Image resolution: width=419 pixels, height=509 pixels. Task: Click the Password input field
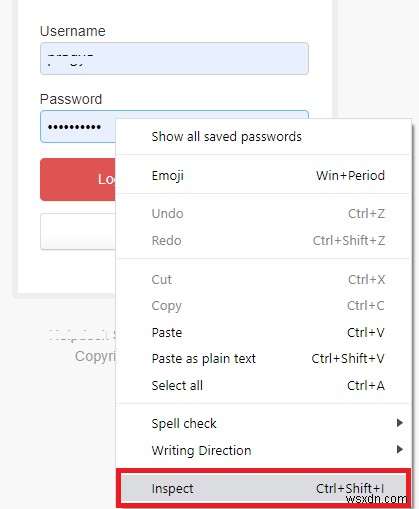point(78,127)
